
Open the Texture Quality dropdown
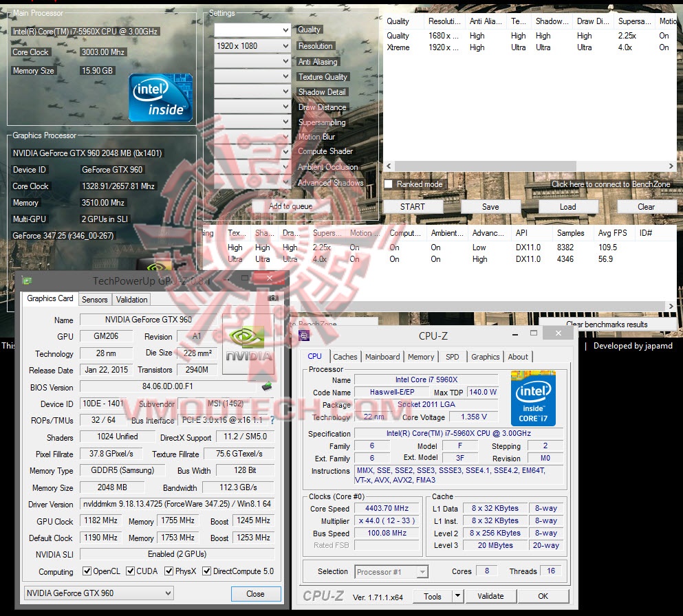coord(252,76)
